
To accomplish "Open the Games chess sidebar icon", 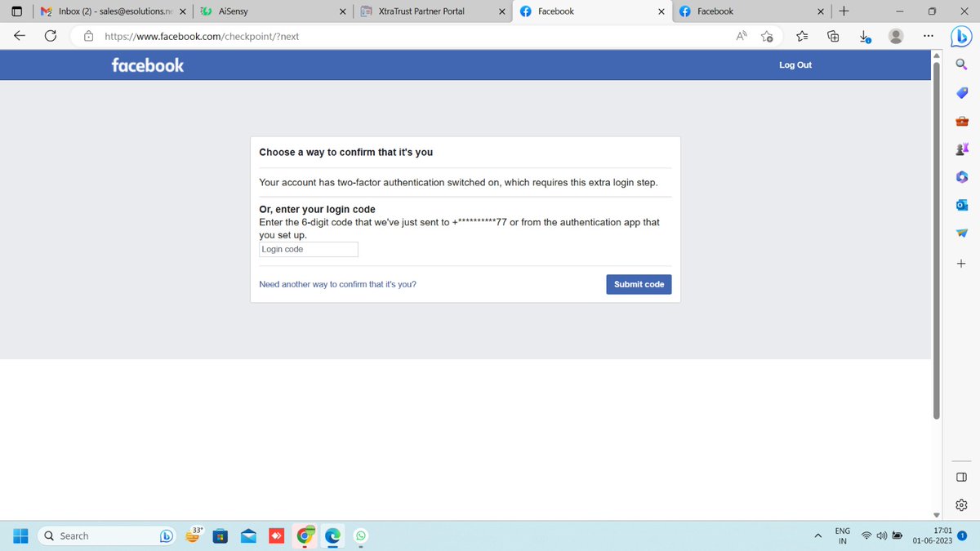I will 961,149.
